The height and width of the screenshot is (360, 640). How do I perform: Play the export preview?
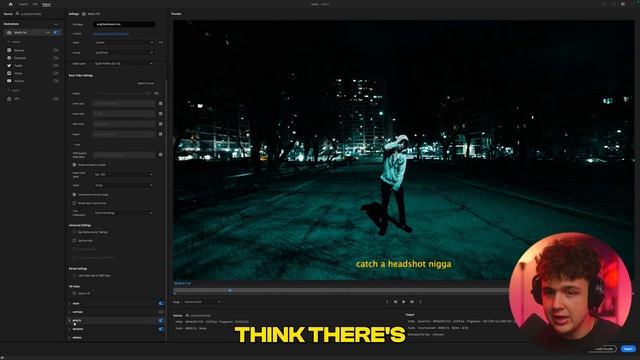point(404,302)
